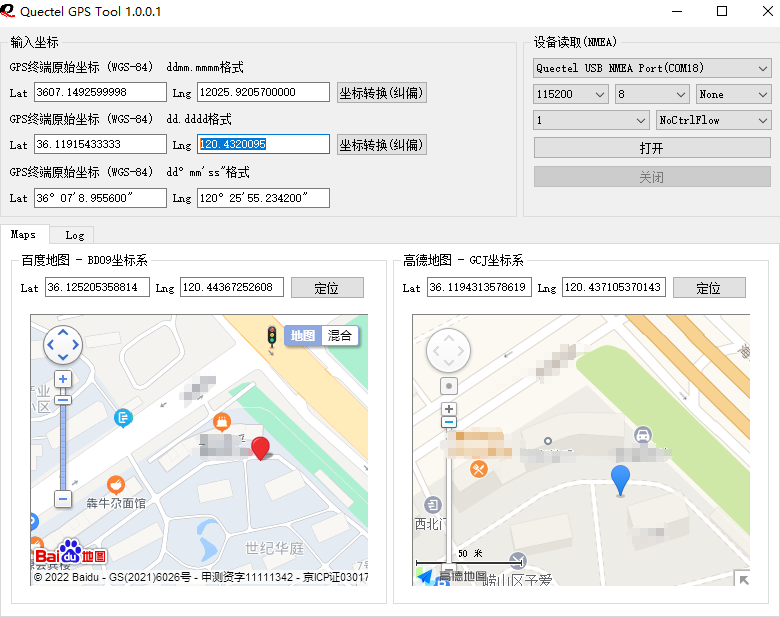Zoom in on the Gaode map

point(449,409)
